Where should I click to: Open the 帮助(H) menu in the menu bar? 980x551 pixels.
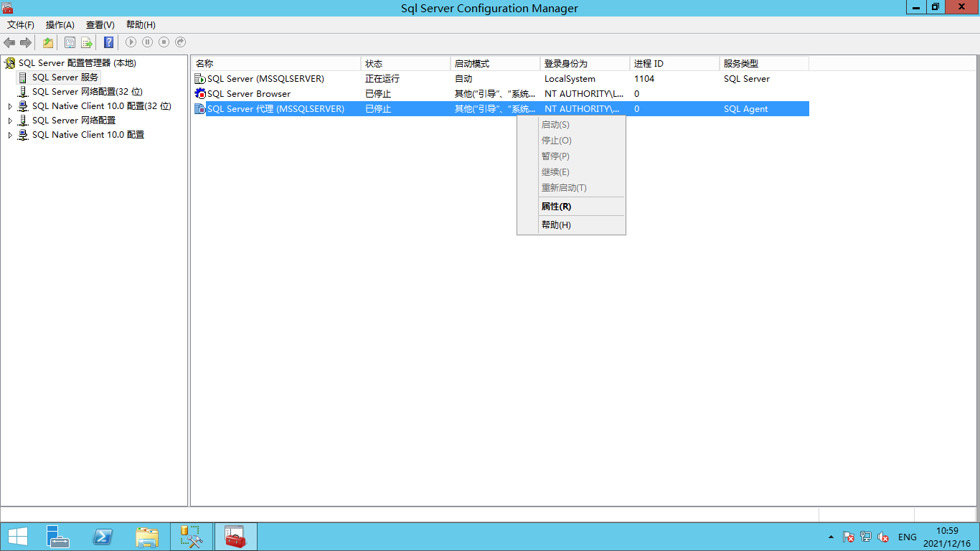coord(141,25)
